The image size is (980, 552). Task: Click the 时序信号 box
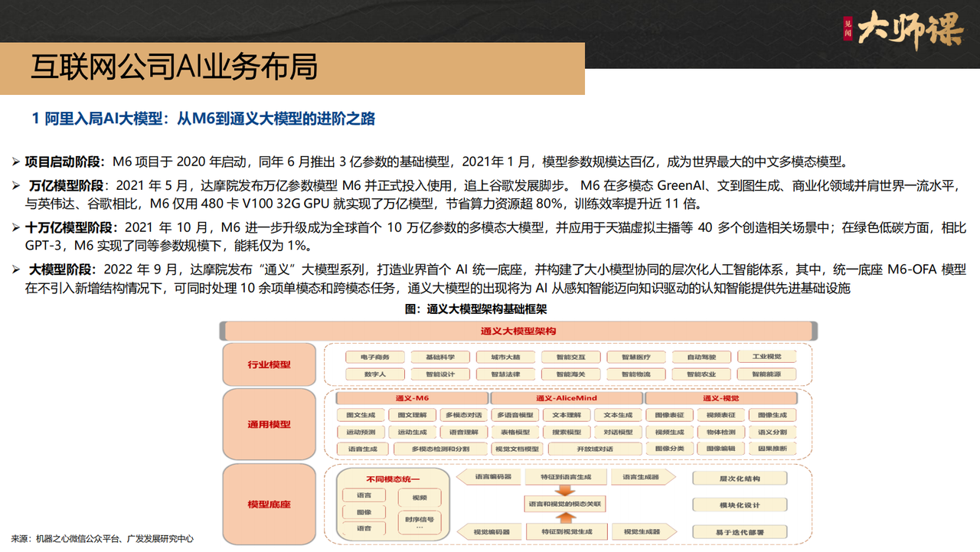(419, 521)
